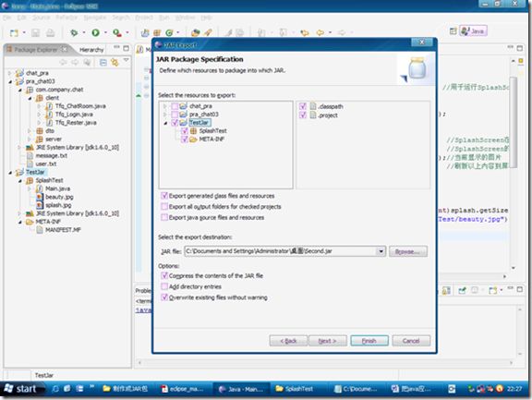Toggle Compress the contents of the JAR file

click(164, 275)
